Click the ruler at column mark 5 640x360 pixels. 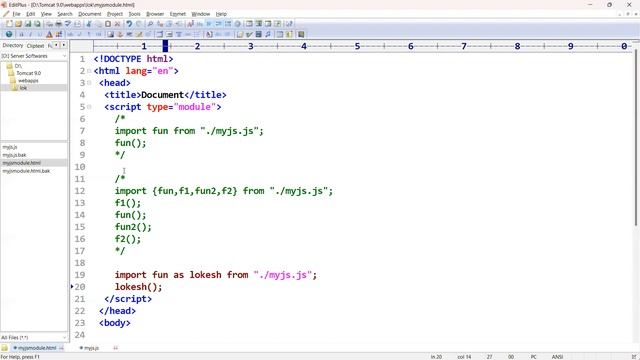tap(357, 46)
